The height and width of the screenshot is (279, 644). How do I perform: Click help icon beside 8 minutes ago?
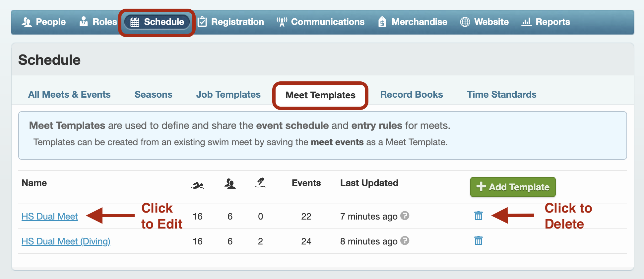click(x=405, y=240)
